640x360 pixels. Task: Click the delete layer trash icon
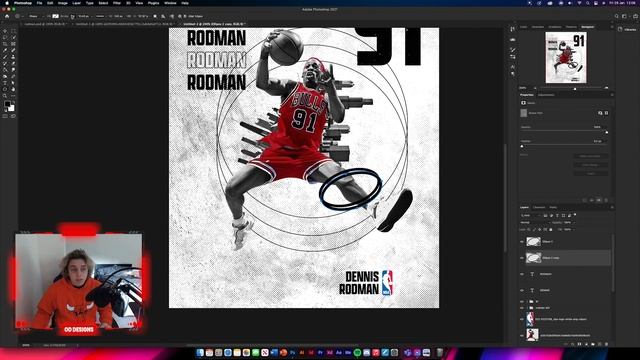(x=606, y=344)
